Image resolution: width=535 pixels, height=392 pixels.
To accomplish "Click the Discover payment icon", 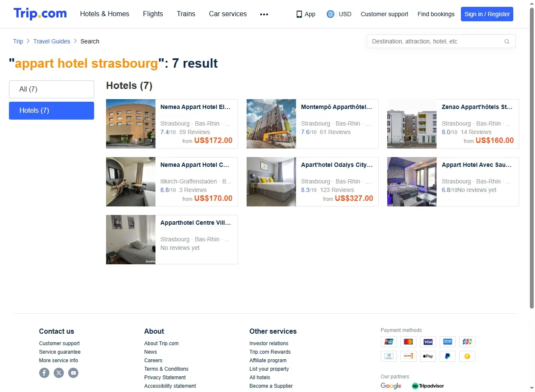I will click(x=408, y=356).
